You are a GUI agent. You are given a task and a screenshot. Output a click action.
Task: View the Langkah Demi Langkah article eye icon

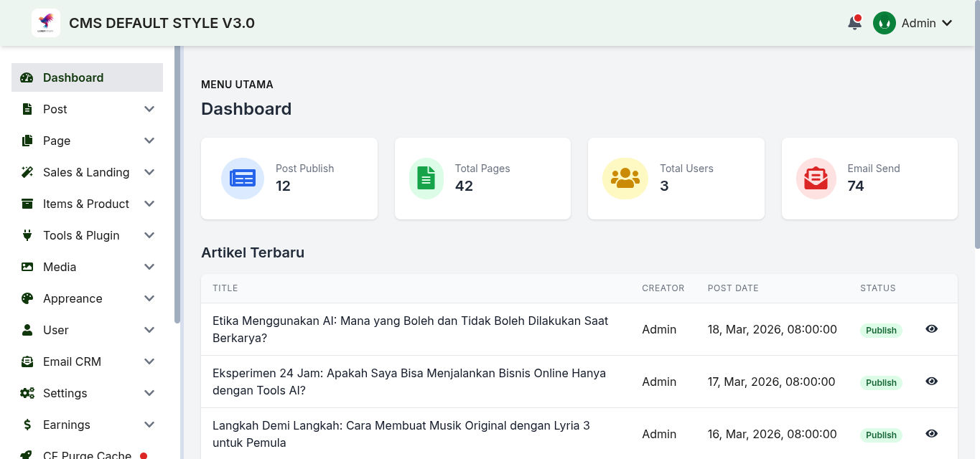coord(931,434)
